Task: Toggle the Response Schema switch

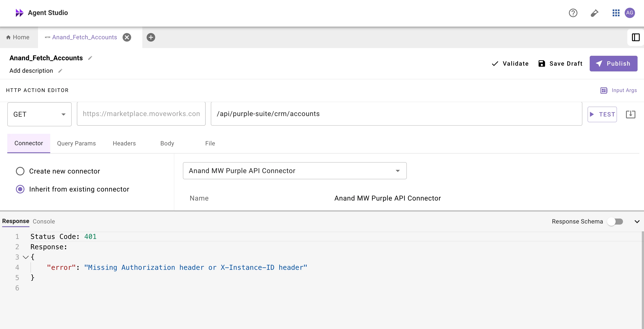Action: 615,221
